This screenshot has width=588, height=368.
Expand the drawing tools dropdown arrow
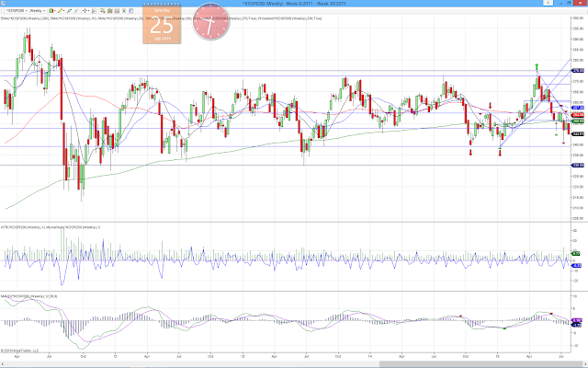[x=63, y=11]
